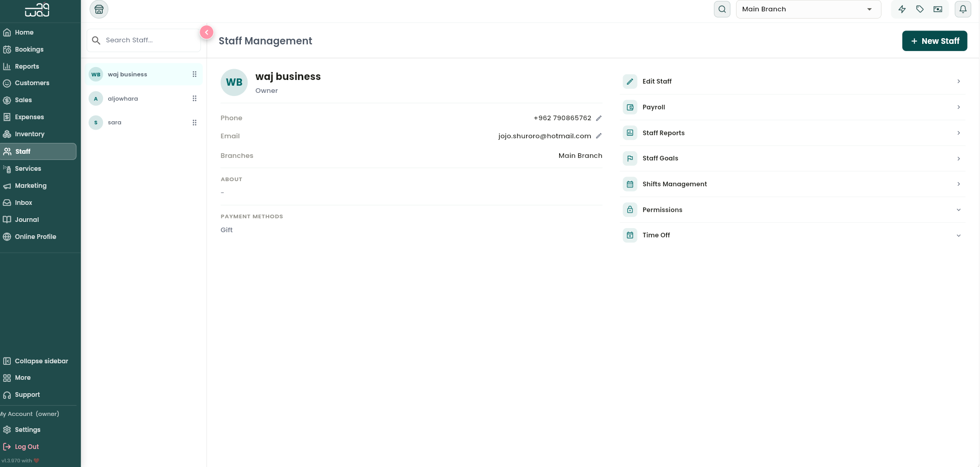Collapse staff list with pink arrow button
This screenshot has height=467, width=980.
coord(206,33)
